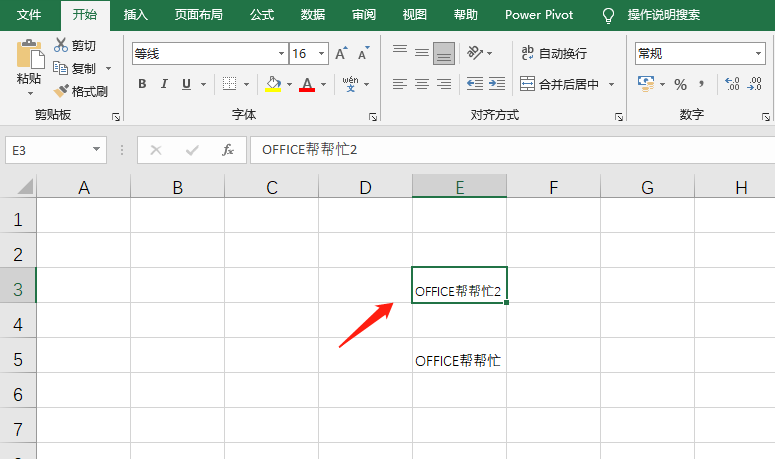Open Merge and Center dropdown arrow

612,84
